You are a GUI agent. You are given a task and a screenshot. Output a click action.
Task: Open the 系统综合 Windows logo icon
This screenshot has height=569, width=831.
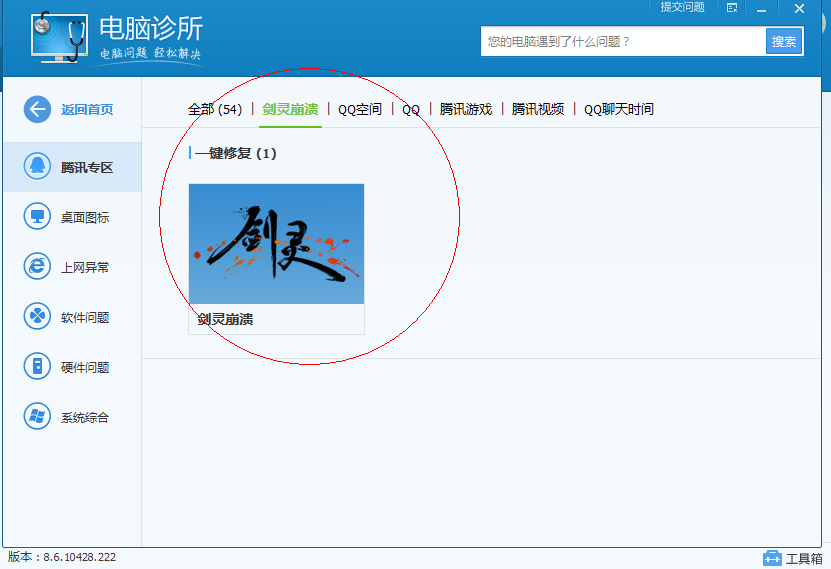click(37, 416)
